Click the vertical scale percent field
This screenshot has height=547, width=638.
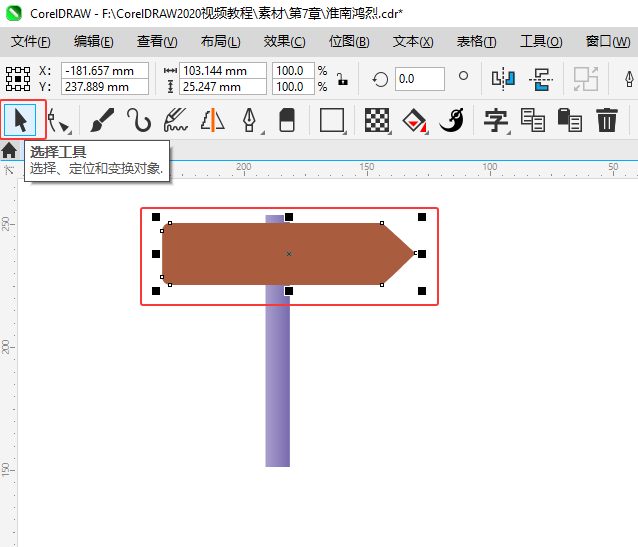[293, 87]
